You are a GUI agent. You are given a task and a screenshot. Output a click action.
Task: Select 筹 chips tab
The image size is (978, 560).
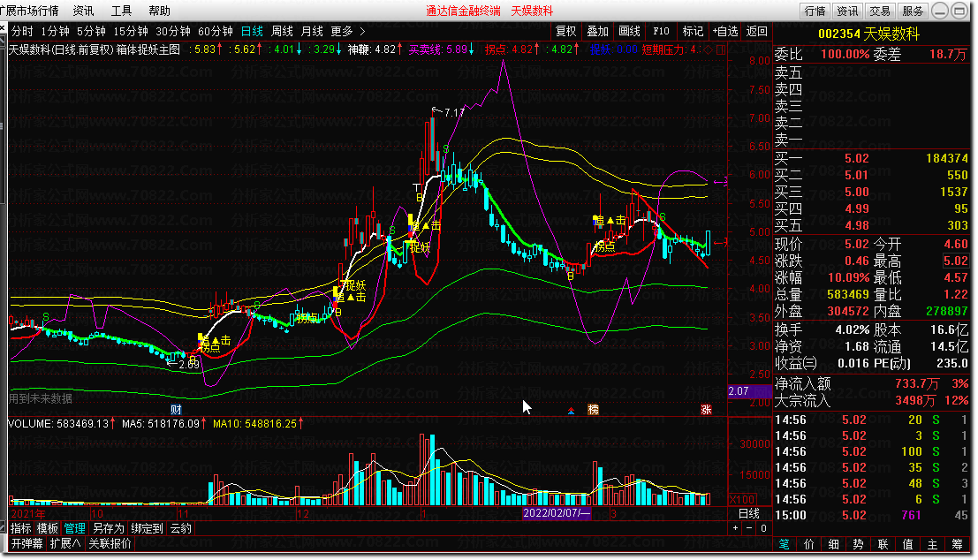click(957, 544)
